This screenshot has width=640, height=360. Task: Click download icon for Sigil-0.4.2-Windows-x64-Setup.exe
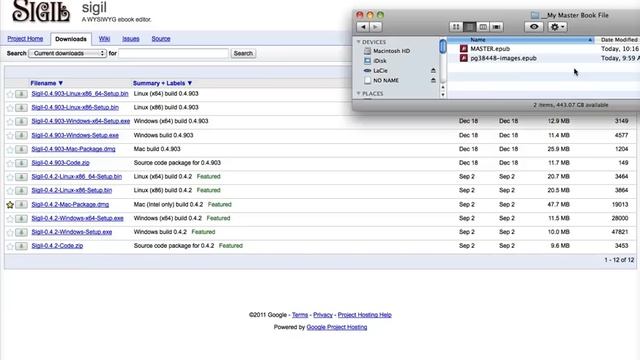21,218
